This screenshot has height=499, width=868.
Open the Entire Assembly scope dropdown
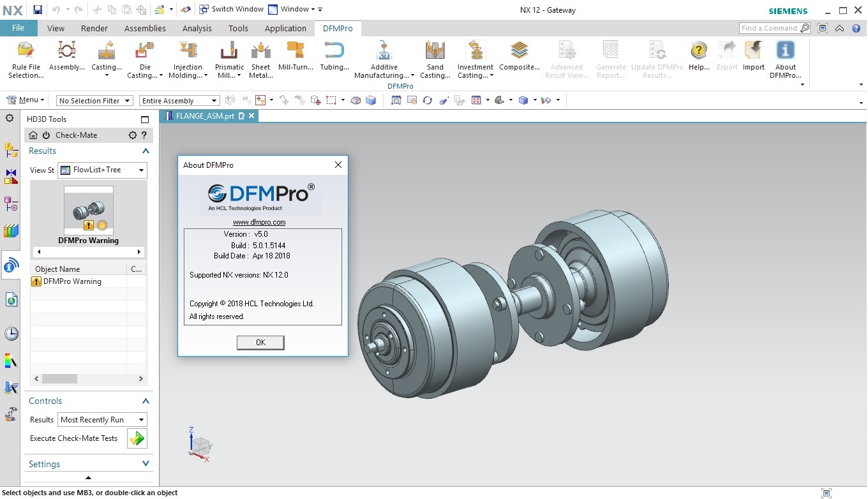click(179, 101)
